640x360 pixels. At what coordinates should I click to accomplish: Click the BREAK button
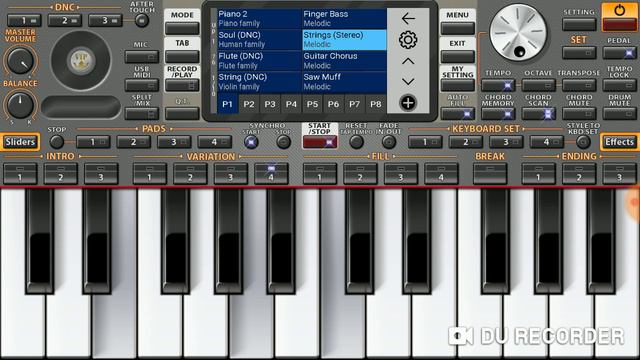(490, 174)
